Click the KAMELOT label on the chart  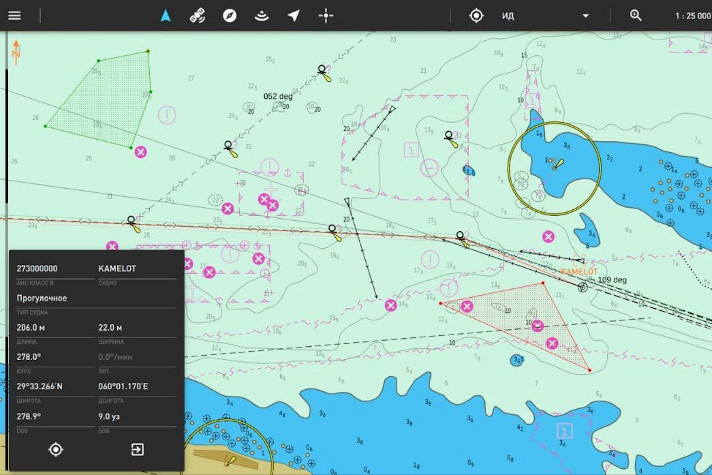578,271
